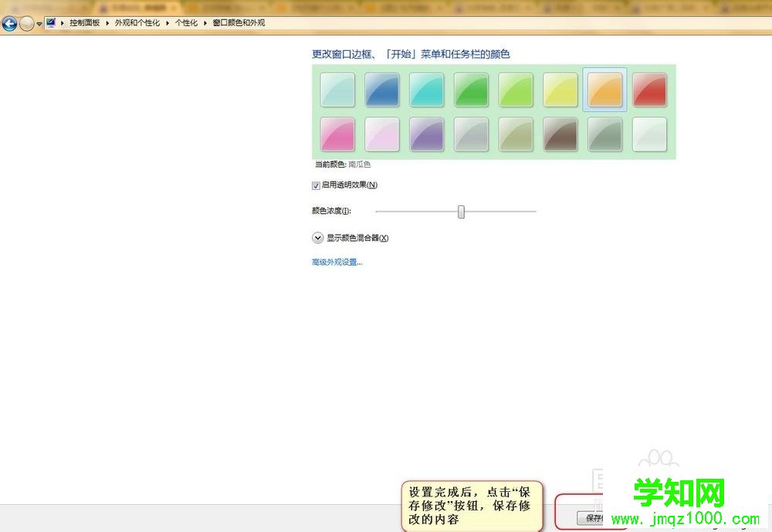772x532 pixels.
Task: Select the dark chocolate brown swatch
Action: (x=560, y=133)
